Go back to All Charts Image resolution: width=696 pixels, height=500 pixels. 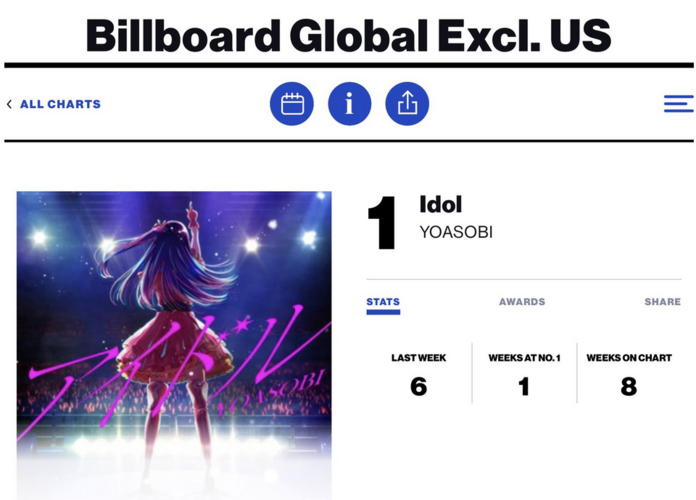tap(60, 104)
